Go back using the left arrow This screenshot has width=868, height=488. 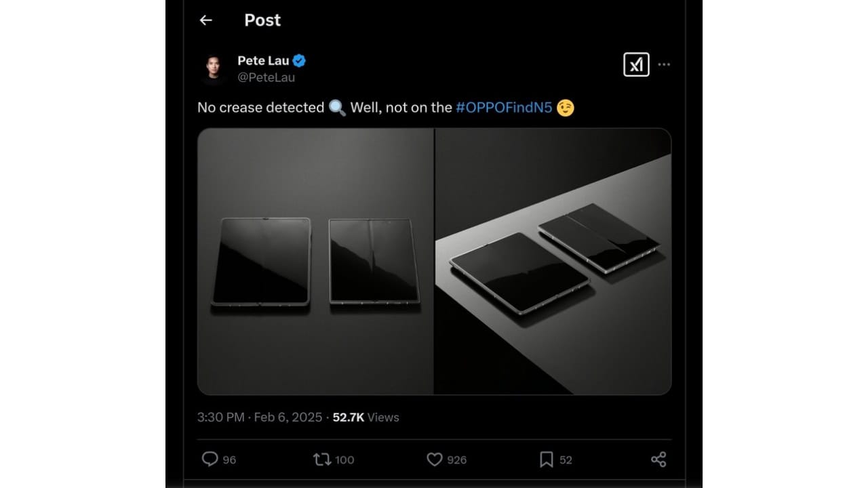205,20
